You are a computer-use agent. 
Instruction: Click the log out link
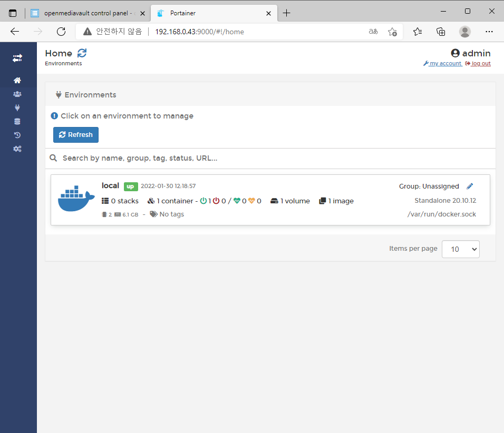click(x=478, y=63)
